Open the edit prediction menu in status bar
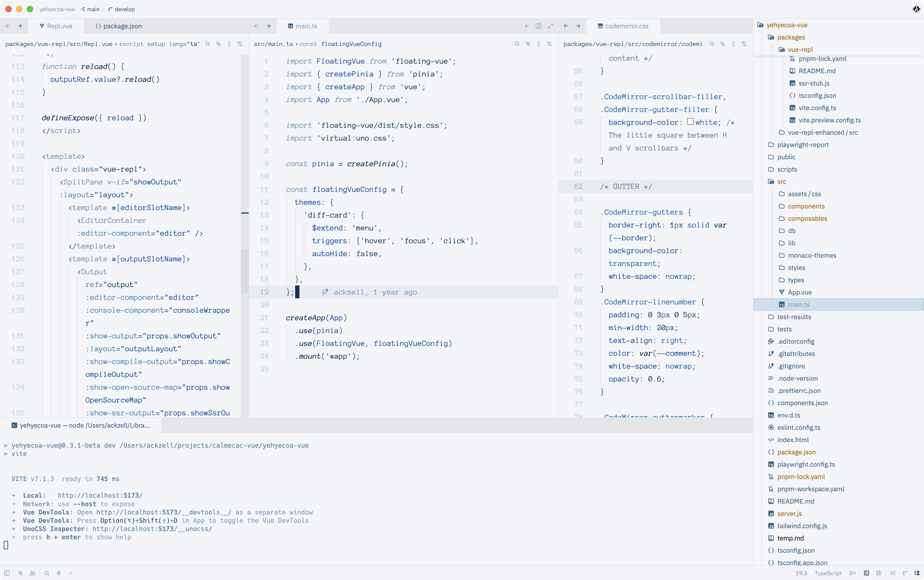Viewport: 924px width, 580px height. [852, 573]
